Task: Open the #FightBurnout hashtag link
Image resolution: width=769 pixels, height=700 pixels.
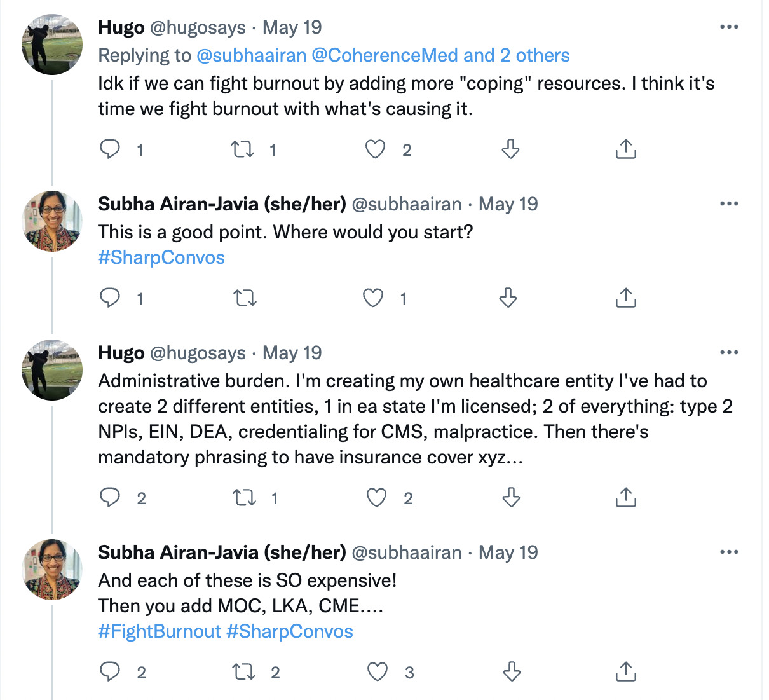Action: (160, 631)
